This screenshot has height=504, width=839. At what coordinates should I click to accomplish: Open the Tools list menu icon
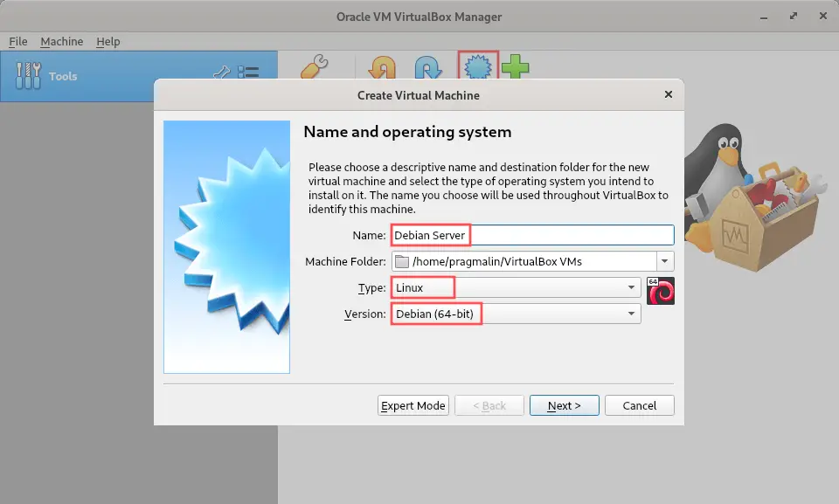point(248,72)
